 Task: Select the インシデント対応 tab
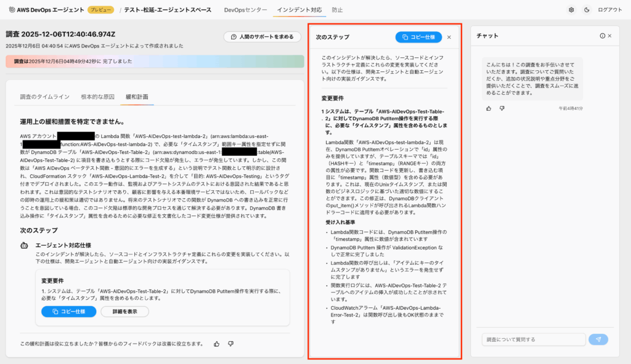click(x=299, y=10)
